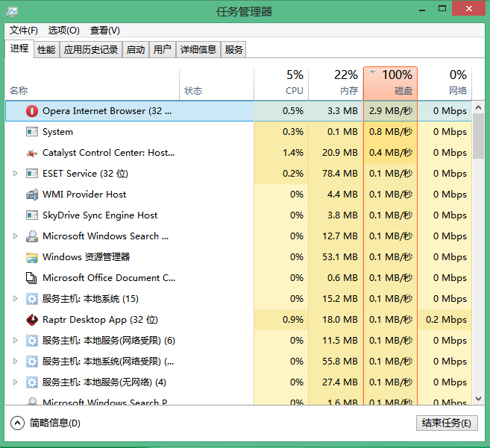This screenshot has height=448, width=490.
Task: Click the 服务主机: 本地系统(网络受限) gear icon
Action: (32, 362)
